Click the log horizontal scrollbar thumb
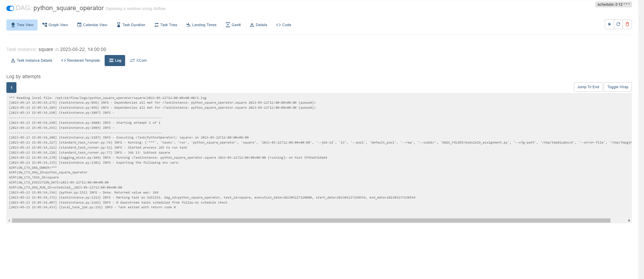This screenshot has height=279, width=644. pos(311,221)
